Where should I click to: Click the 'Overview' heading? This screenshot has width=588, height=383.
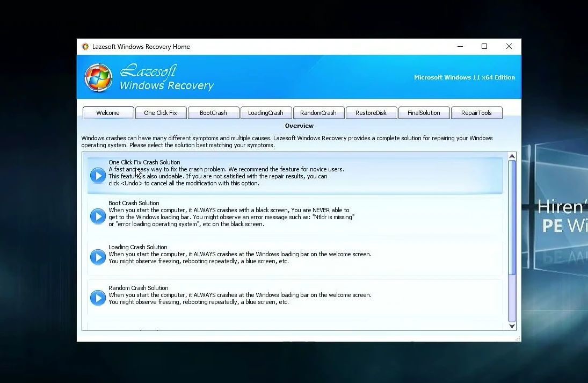pos(299,126)
